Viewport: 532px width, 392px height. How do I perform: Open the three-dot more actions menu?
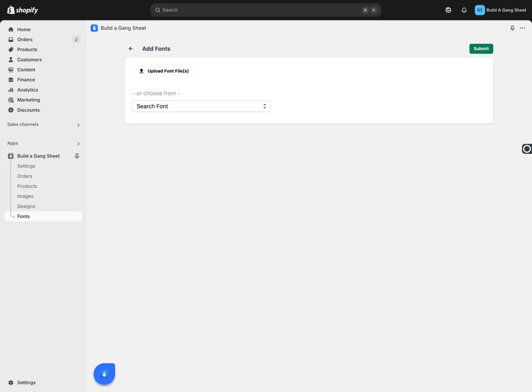coord(522,28)
